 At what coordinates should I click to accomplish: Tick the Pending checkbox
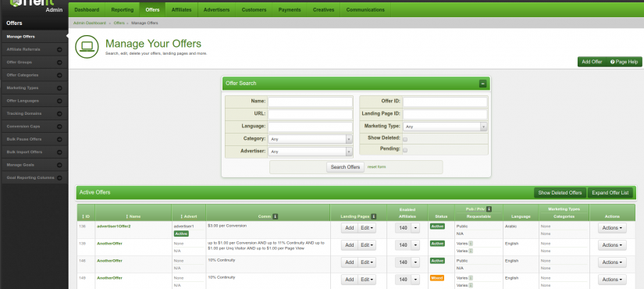click(405, 150)
